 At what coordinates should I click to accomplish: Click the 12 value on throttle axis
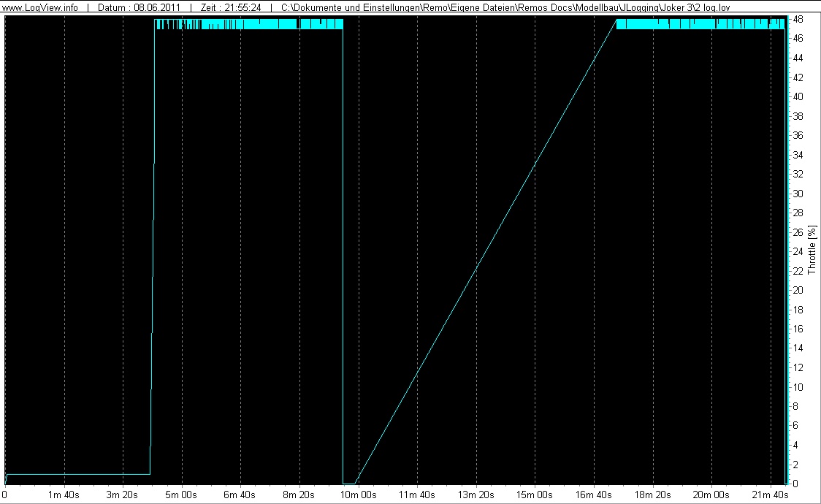point(798,367)
